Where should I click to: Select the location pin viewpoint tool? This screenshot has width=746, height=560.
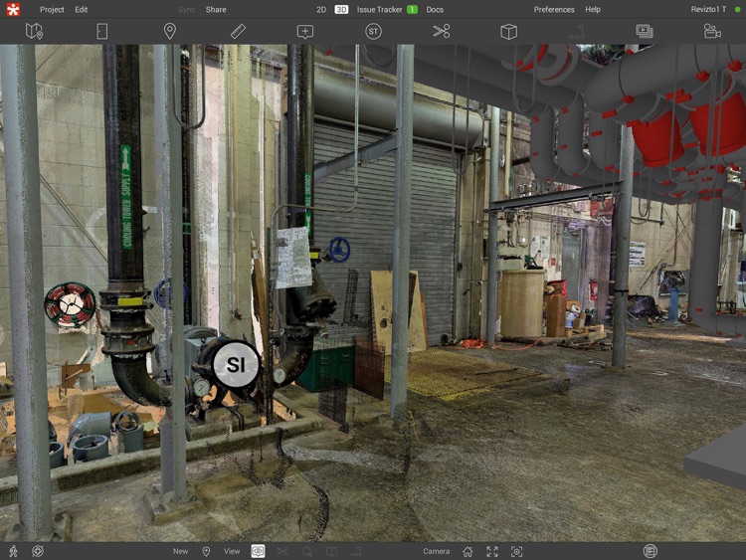[x=170, y=32]
